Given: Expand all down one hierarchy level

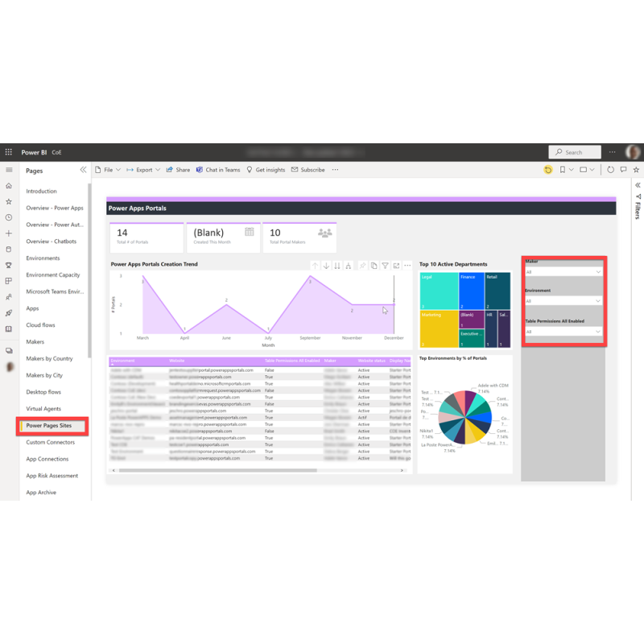Looking at the screenshot, I should pos(349,266).
